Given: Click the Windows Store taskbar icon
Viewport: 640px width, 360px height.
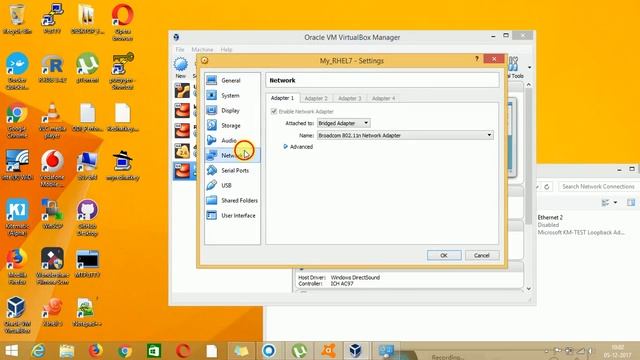Looking at the screenshot, I should [x=153, y=351].
